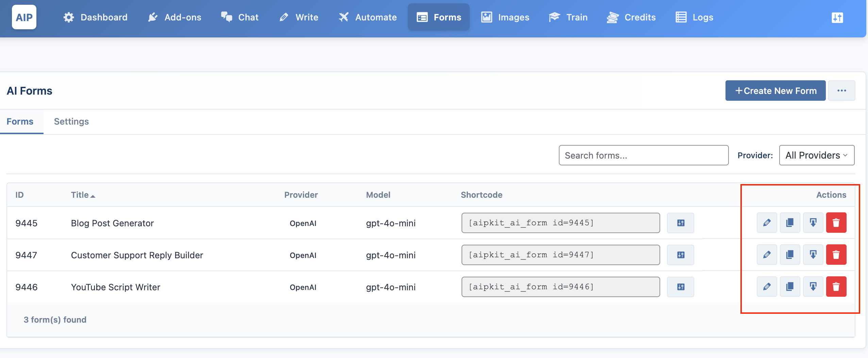Viewport: 868px width, 358px height.
Task: Select the shortcode field for id=9447
Action: tap(561, 255)
